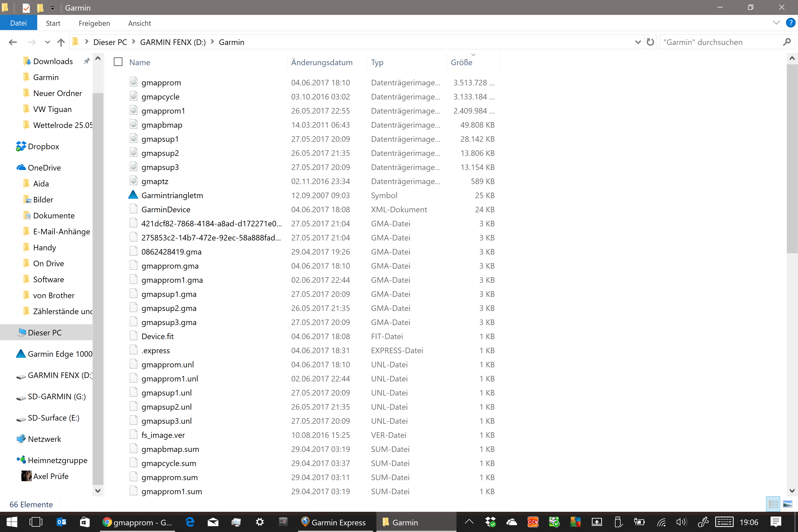Toggle the select-all checkbox in header
The width and height of the screenshot is (798, 532).
click(118, 62)
